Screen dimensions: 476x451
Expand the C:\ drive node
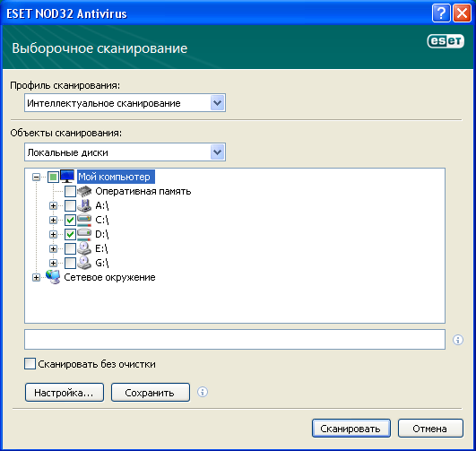(53, 220)
